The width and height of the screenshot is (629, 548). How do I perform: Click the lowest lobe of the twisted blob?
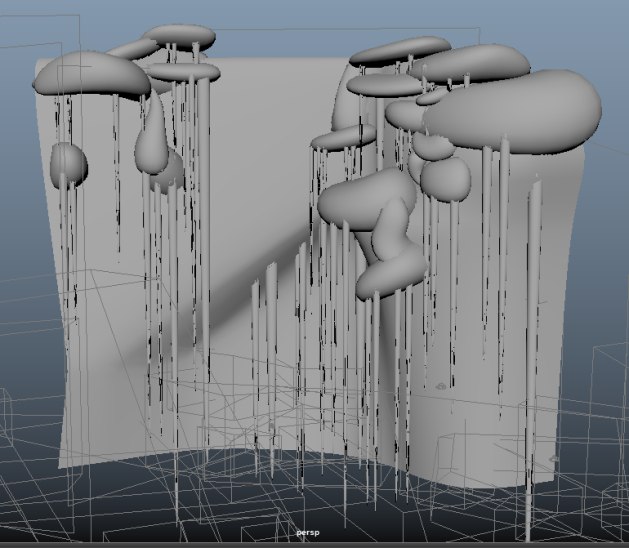coord(390,269)
